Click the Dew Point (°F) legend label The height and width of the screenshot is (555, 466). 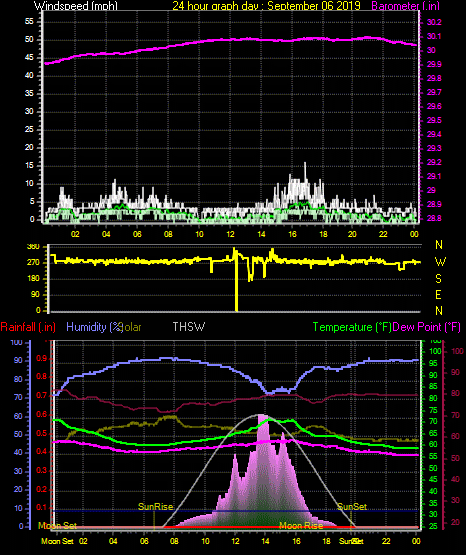426,327
